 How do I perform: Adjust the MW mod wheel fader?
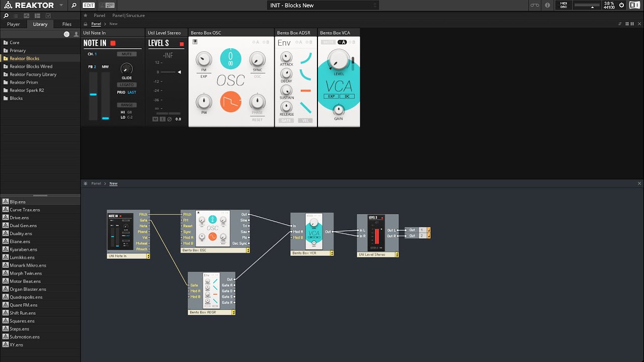click(105, 96)
